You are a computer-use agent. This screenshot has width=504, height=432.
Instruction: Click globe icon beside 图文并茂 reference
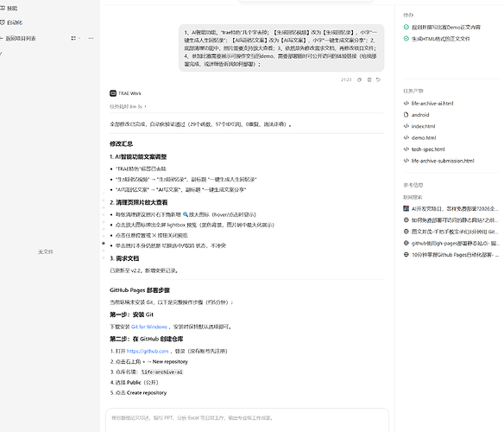pyautogui.click(x=406, y=232)
